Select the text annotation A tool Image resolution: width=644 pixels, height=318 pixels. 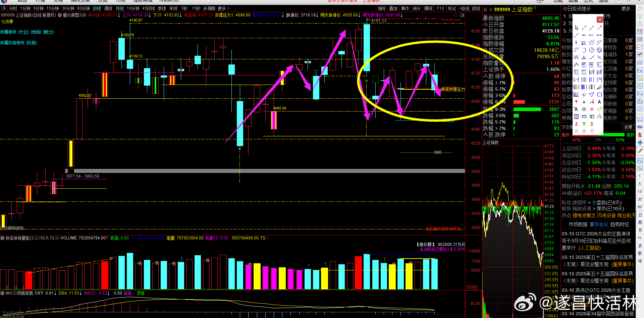(599, 101)
